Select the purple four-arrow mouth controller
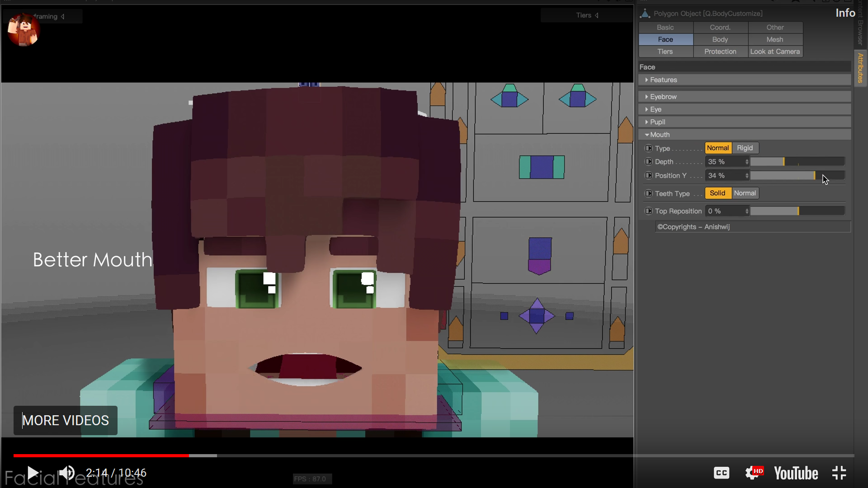The image size is (868, 488). (537, 316)
